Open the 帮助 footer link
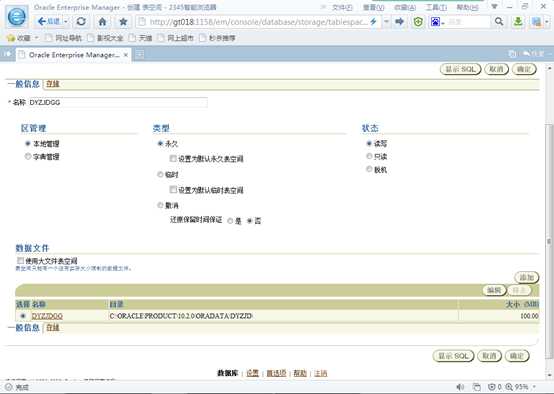Image resolution: width=554 pixels, height=394 pixels. point(300,373)
